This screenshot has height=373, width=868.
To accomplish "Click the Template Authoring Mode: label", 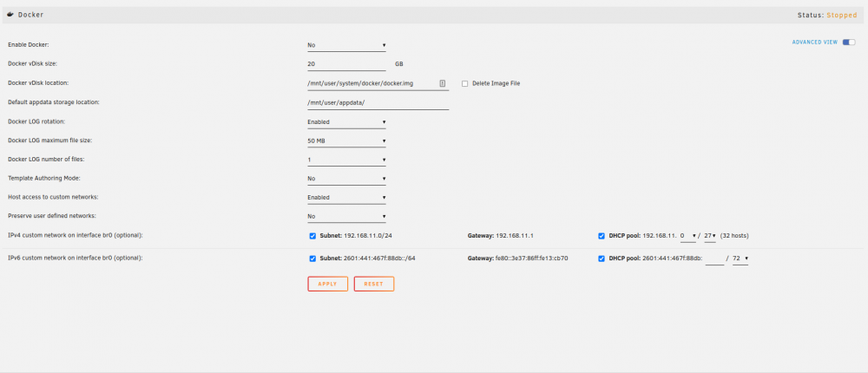I will tap(44, 178).
